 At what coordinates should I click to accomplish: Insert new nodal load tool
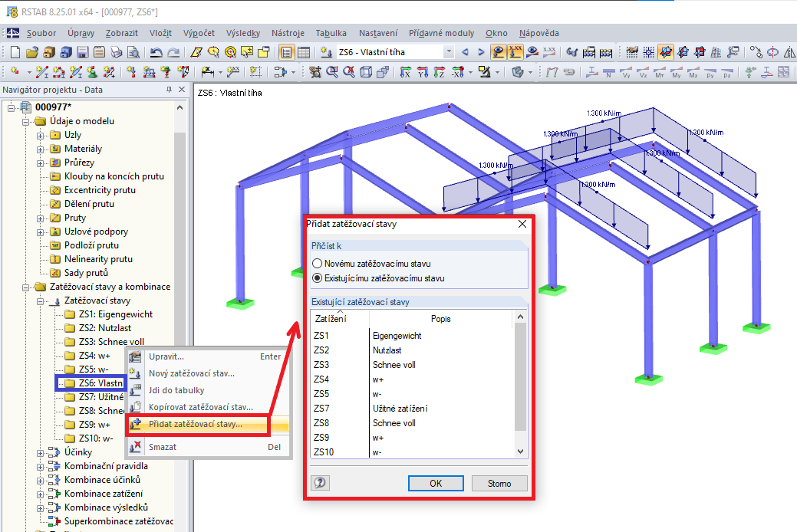[x=132, y=72]
